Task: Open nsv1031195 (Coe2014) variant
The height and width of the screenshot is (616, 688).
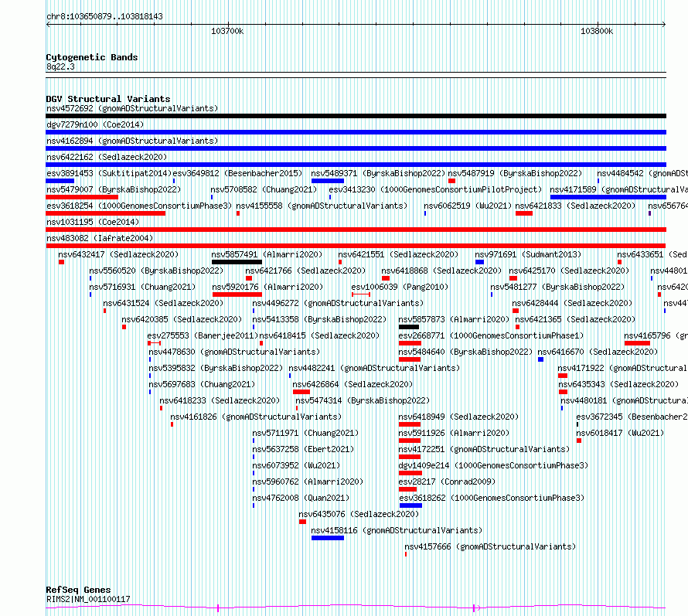Action: 93,222
